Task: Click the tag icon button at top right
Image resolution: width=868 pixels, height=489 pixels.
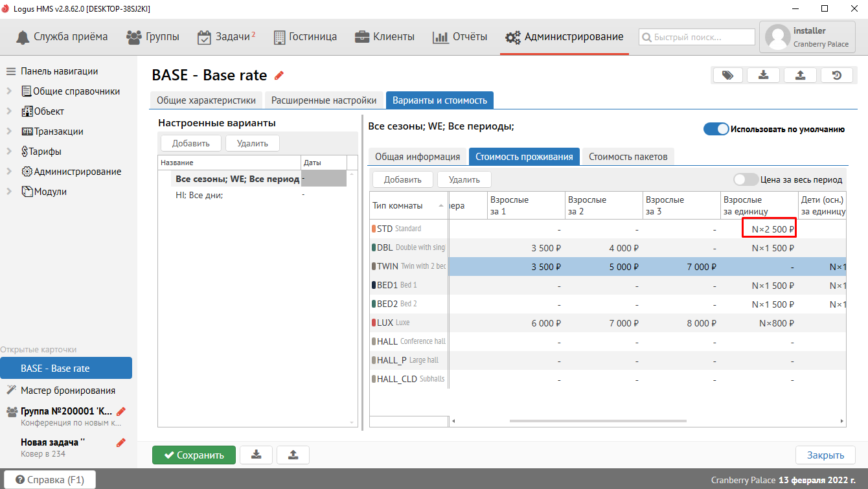Action: click(727, 75)
